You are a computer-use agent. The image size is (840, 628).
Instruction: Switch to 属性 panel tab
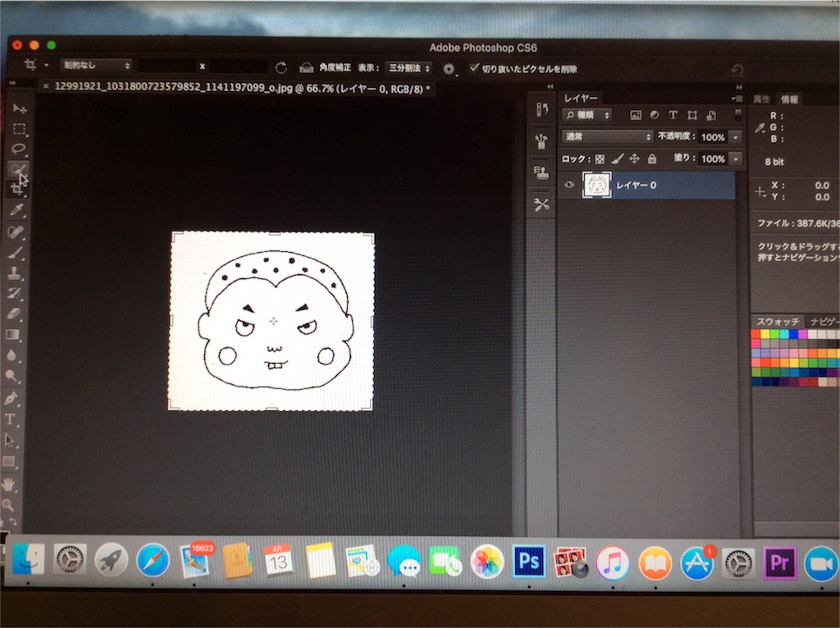tap(761, 99)
